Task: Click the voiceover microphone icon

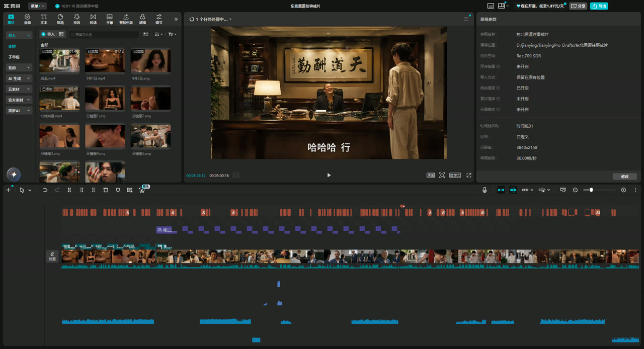Action: click(485, 190)
